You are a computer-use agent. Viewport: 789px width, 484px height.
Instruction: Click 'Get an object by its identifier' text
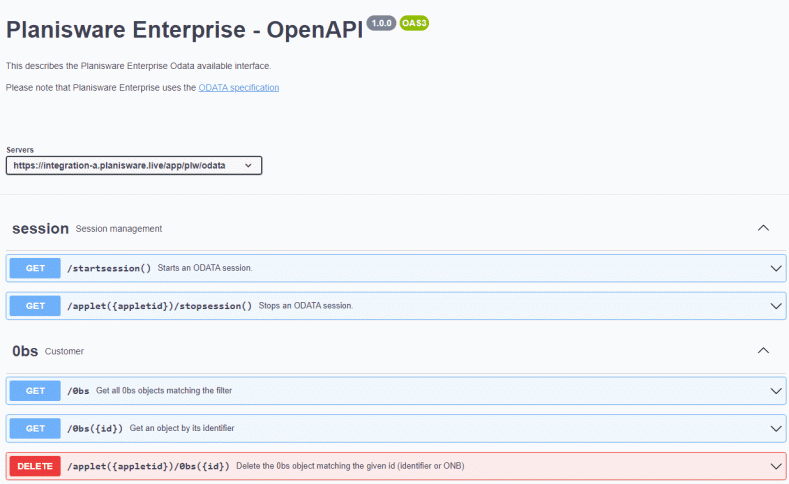click(182, 428)
